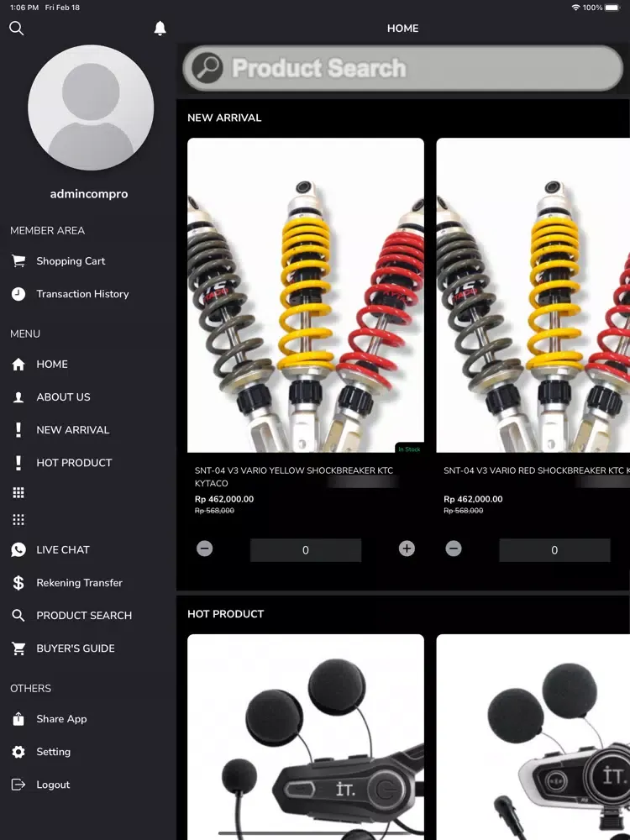Click the Logout icon
The image size is (630, 840).
[x=18, y=785]
